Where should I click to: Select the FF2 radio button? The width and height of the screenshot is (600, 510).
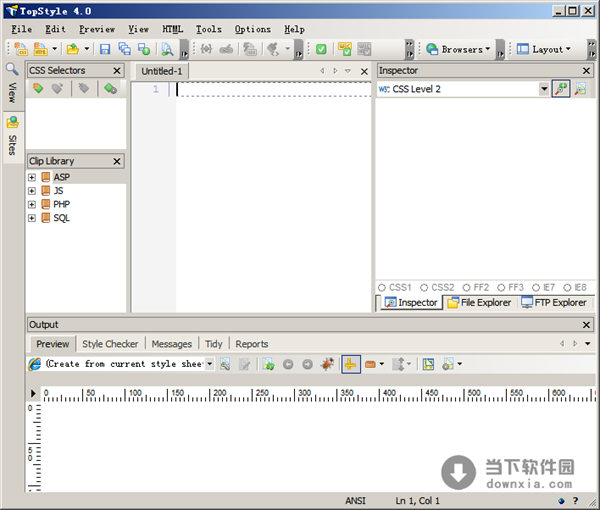point(466,287)
